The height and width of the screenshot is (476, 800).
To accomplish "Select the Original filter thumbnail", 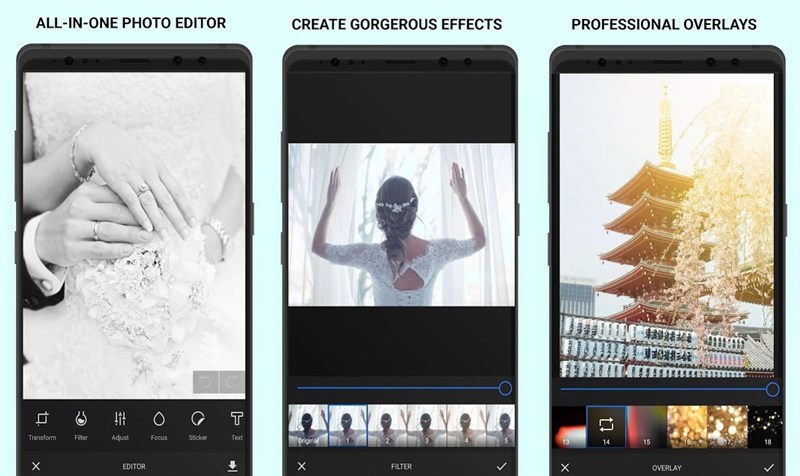I will [308, 425].
